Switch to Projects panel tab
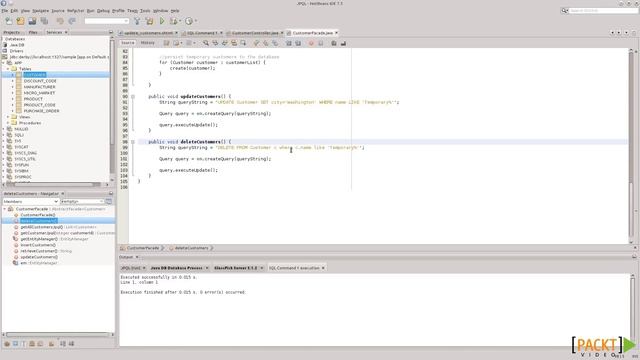640x360 pixels. (x=11, y=32)
